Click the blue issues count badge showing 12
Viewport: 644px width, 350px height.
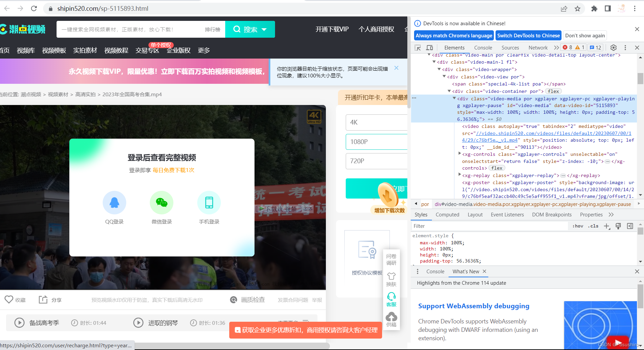(596, 47)
